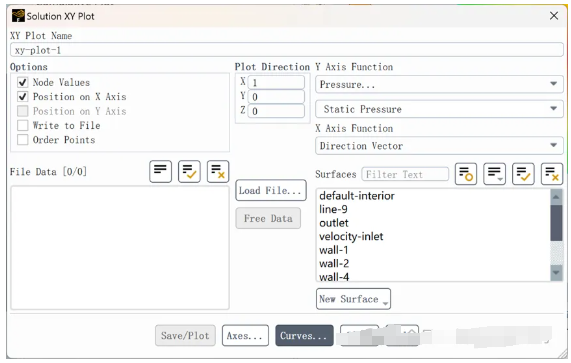Click the Fluent app icon in title bar
Viewport: 571px width, 363px height.
point(18,16)
